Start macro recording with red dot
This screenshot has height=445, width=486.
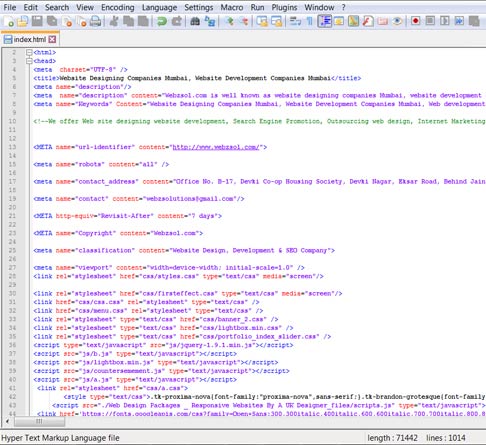tap(415, 22)
